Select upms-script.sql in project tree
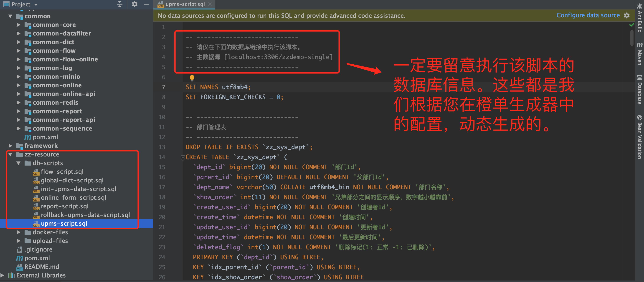644x282 pixels. click(64, 224)
